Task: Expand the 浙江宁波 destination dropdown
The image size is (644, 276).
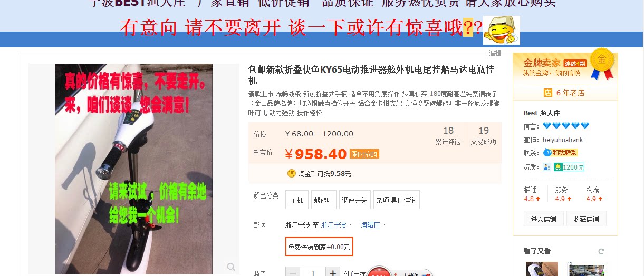Action: coord(337,225)
